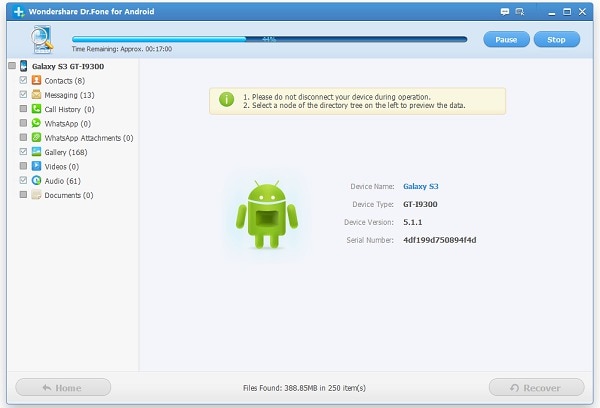Click the GT-I9300 device type value
The image size is (600, 408).
(x=420, y=204)
